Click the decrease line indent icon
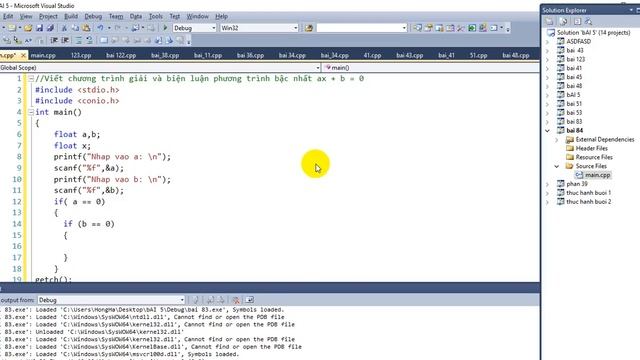Screen dimensions: 640x360 tap(54, 40)
